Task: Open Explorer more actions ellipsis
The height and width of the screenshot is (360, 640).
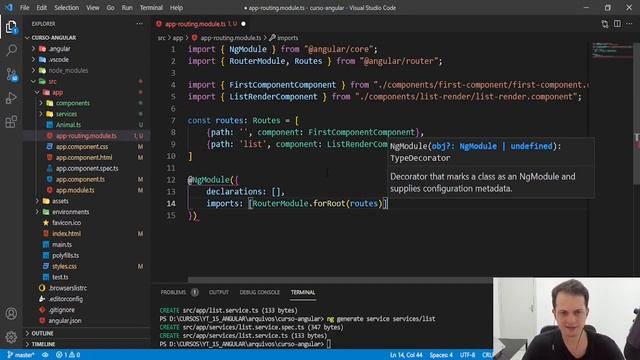Action: tap(140, 24)
